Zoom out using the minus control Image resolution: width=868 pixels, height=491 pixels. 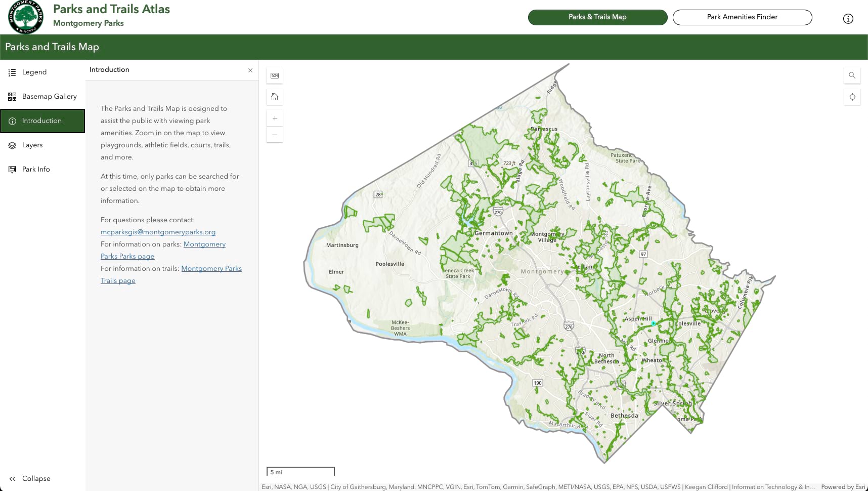[x=274, y=135]
